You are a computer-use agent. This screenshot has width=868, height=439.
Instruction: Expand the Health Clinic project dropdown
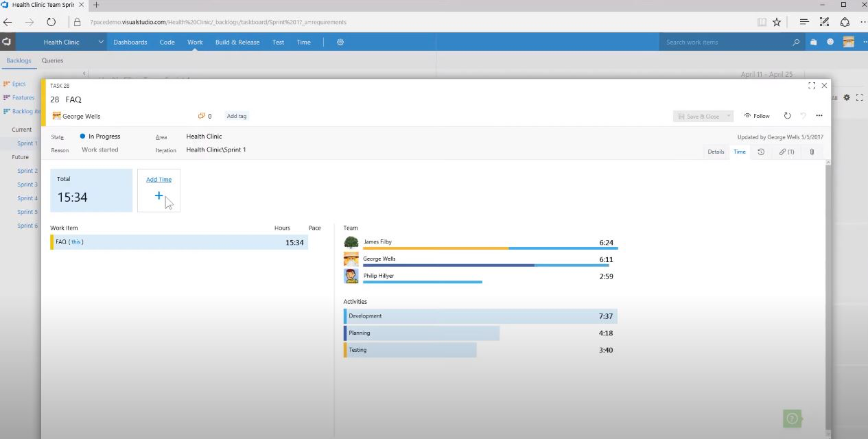[100, 42]
